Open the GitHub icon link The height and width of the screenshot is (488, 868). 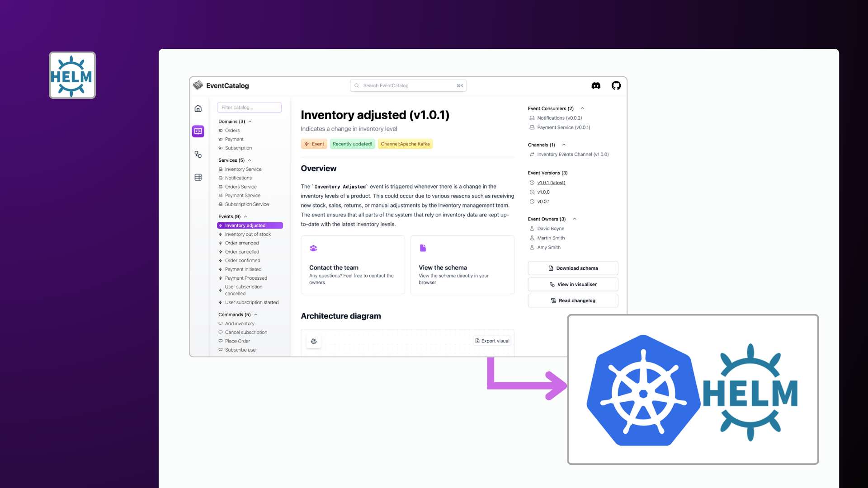coord(616,85)
